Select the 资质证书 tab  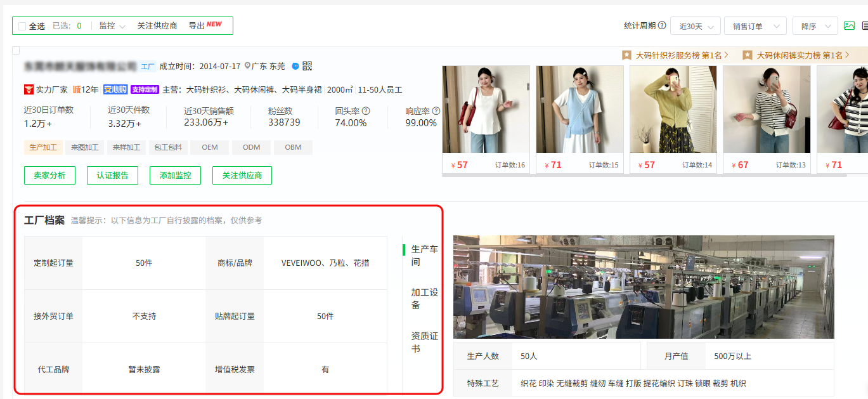pos(424,342)
